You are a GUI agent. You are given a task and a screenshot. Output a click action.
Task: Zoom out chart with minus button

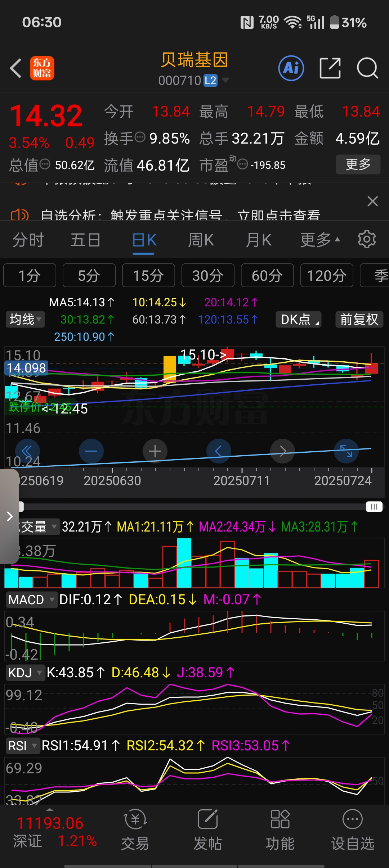[91, 451]
